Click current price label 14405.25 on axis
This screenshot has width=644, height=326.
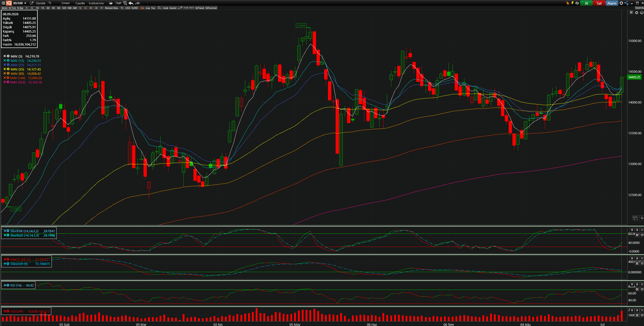[634, 77]
